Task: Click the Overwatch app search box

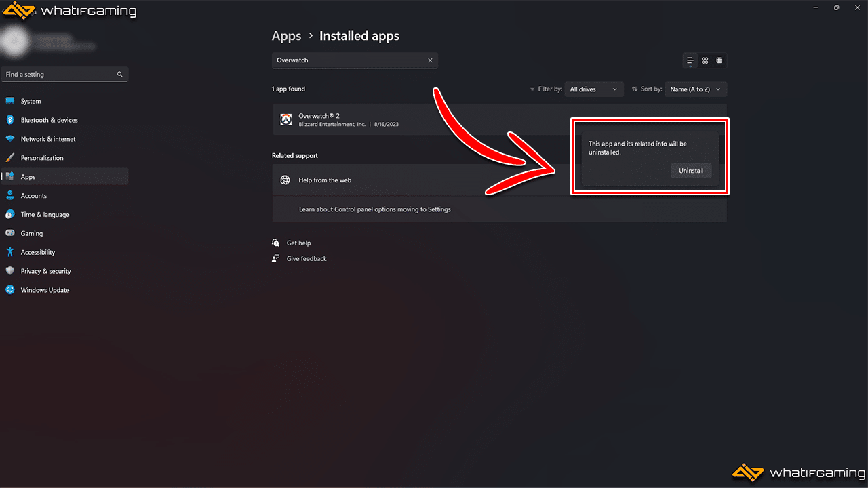Action: 355,60
